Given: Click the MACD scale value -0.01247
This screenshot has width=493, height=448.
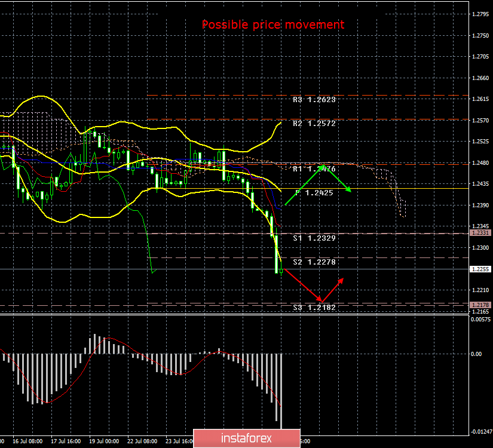Looking at the screenshot, I should point(482,432).
